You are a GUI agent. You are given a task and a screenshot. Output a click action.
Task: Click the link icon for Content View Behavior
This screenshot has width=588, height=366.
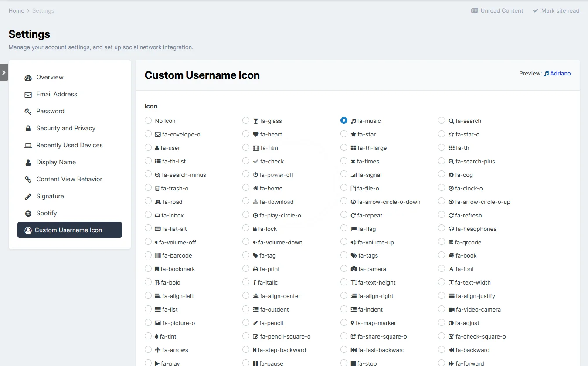point(28,180)
